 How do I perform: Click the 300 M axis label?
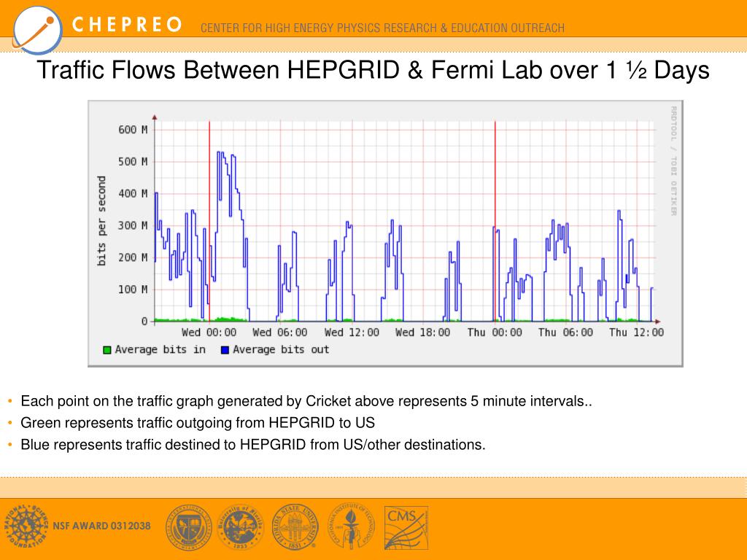pyautogui.click(x=133, y=226)
